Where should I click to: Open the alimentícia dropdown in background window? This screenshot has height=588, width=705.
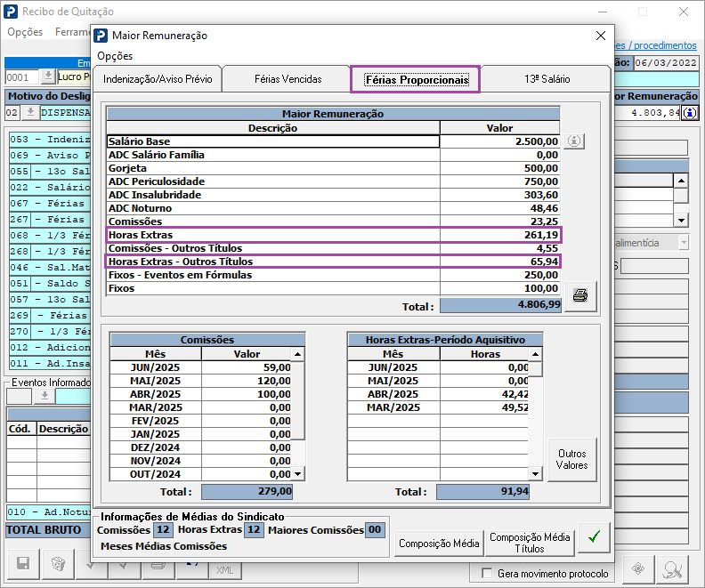click(684, 243)
